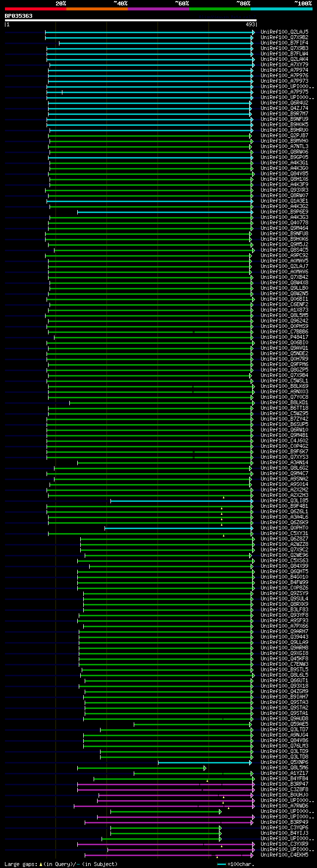Click the purple alignment bar of UniRef100_B3RP47
This screenshot has width=317, height=868.
click(x=166, y=784)
